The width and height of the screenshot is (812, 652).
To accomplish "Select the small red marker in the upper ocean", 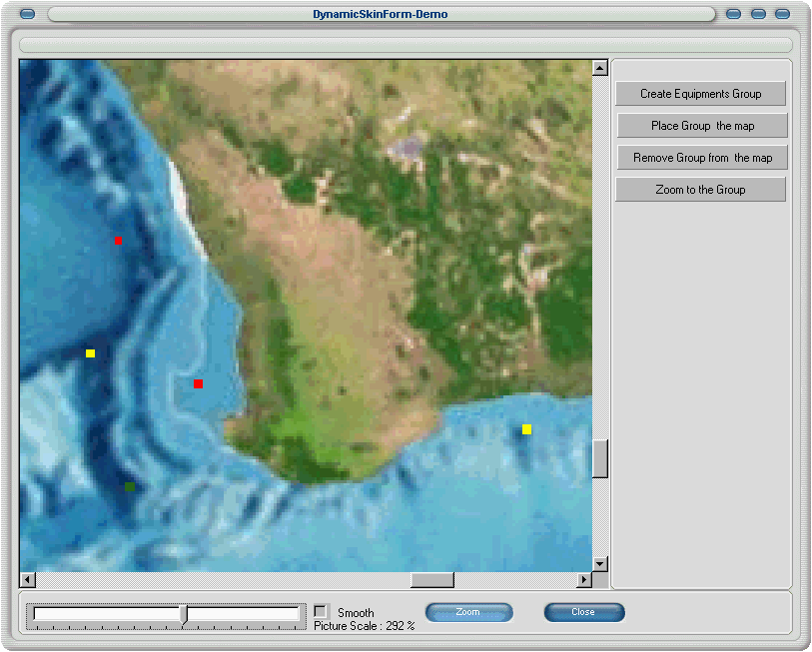I will click(x=118, y=241).
